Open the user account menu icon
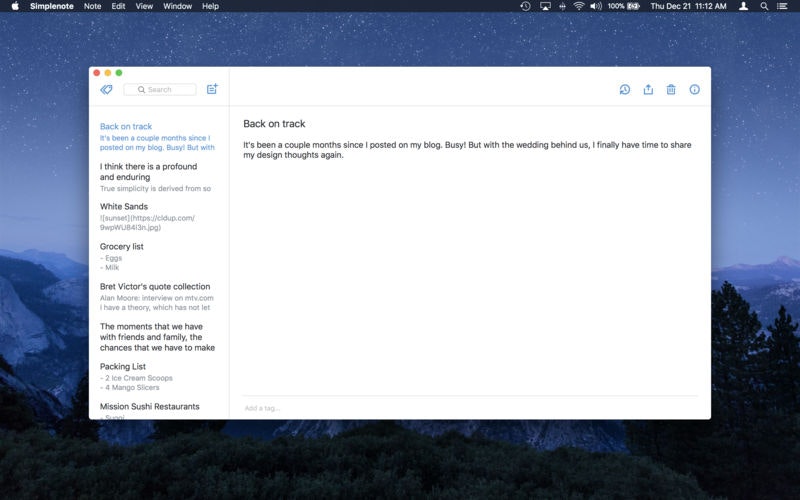Image resolution: width=800 pixels, height=500 pixels. coord(744,6)
